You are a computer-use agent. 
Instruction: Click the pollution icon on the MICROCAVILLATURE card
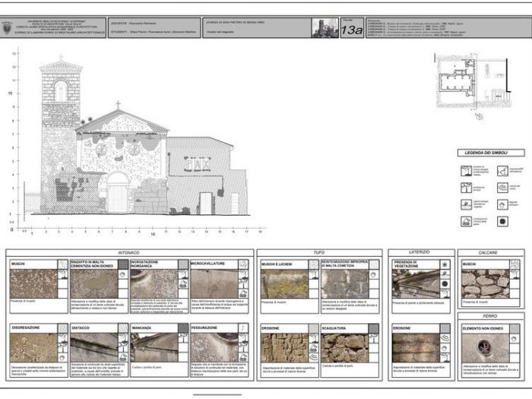[x=243, y=293]
